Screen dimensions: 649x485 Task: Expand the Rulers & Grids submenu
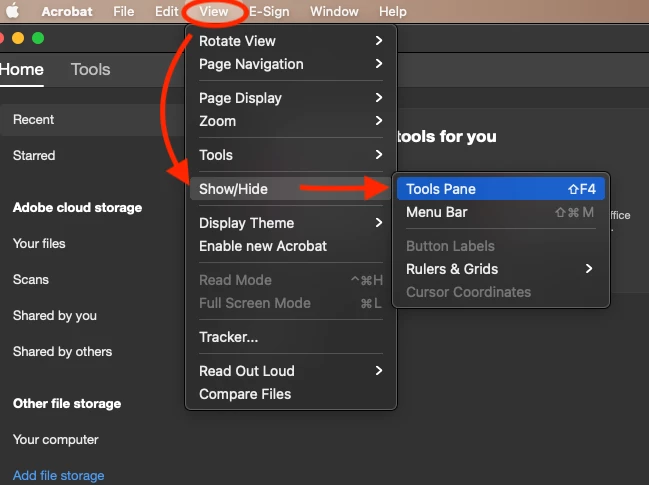tap(500, 269)
